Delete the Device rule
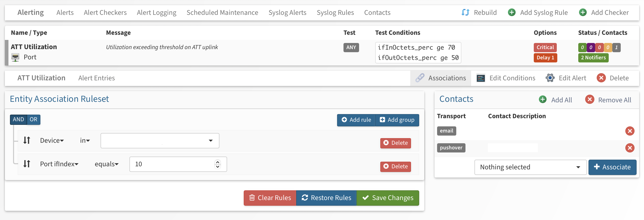The height and width of the screenshot is (220, 644). 396,143
